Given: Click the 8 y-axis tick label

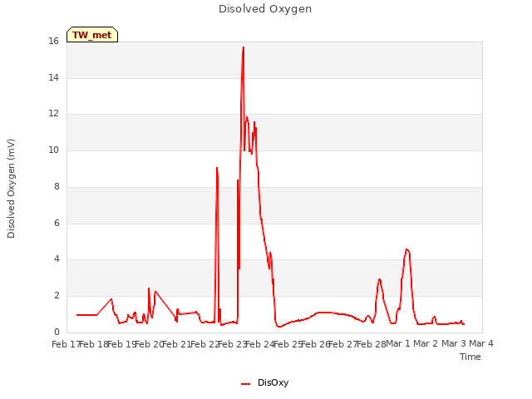Looking at the screenshot, I should [x=57, y=186].
